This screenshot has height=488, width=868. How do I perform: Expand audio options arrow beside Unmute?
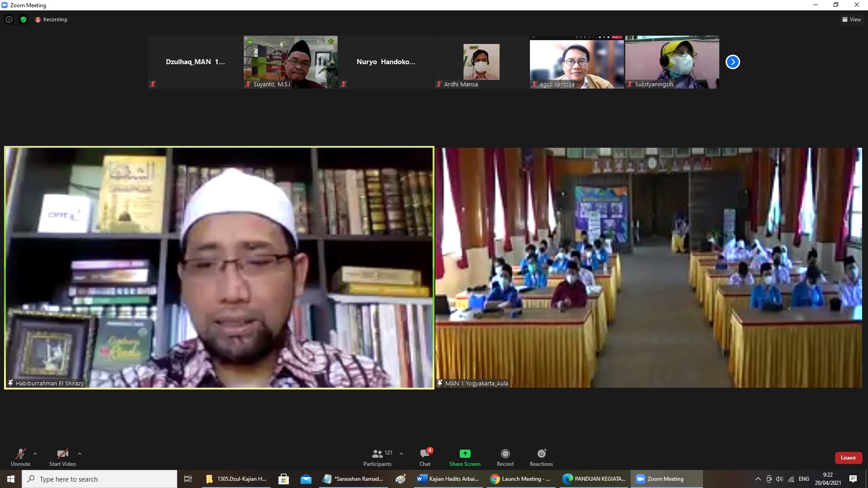[35, 454]
